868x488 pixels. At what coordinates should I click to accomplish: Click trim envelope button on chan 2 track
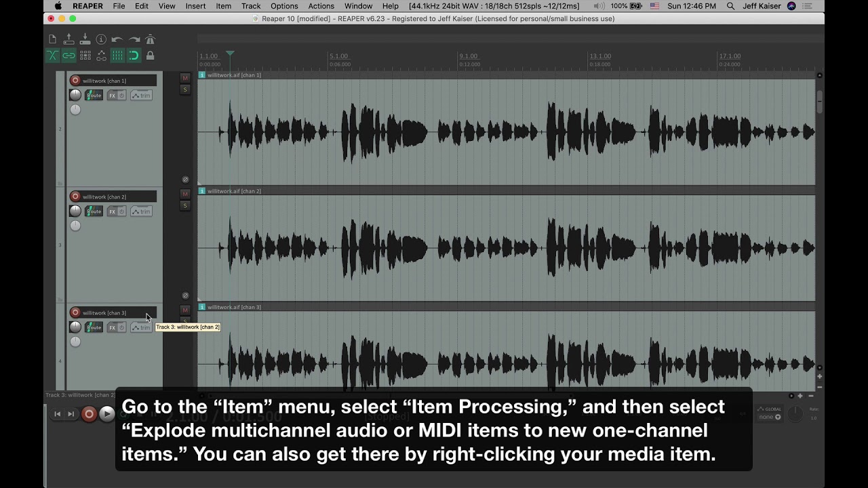(141, 211)
